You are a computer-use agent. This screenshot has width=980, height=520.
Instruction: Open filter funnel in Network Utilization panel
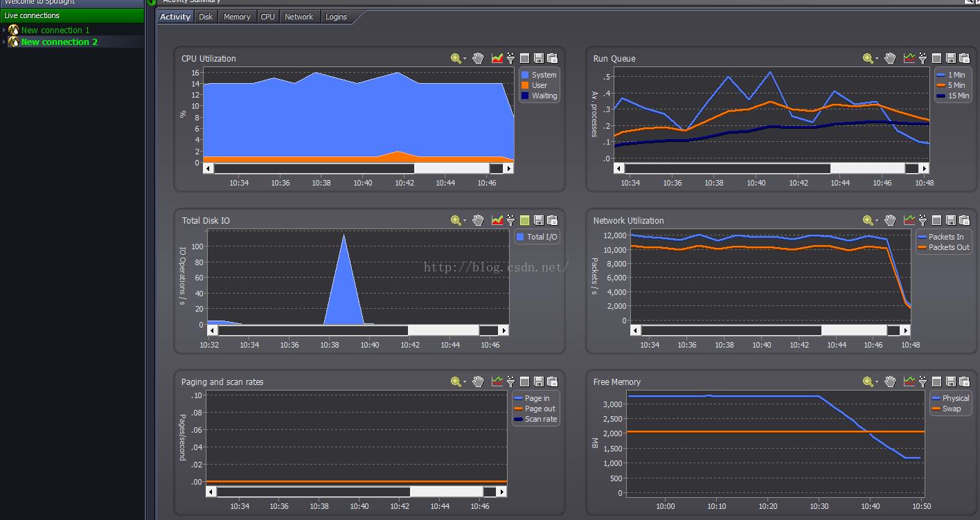923,221
